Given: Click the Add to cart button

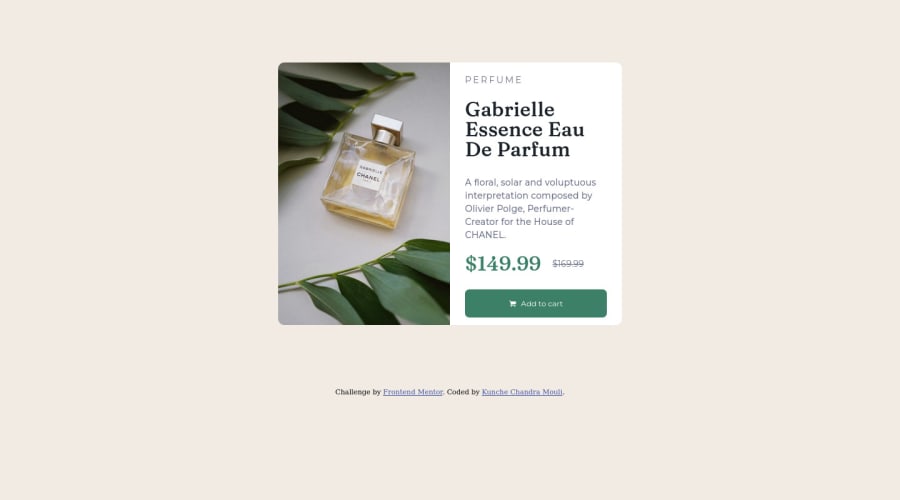Looking at the screenshot, I should click(x=536, y=303).
